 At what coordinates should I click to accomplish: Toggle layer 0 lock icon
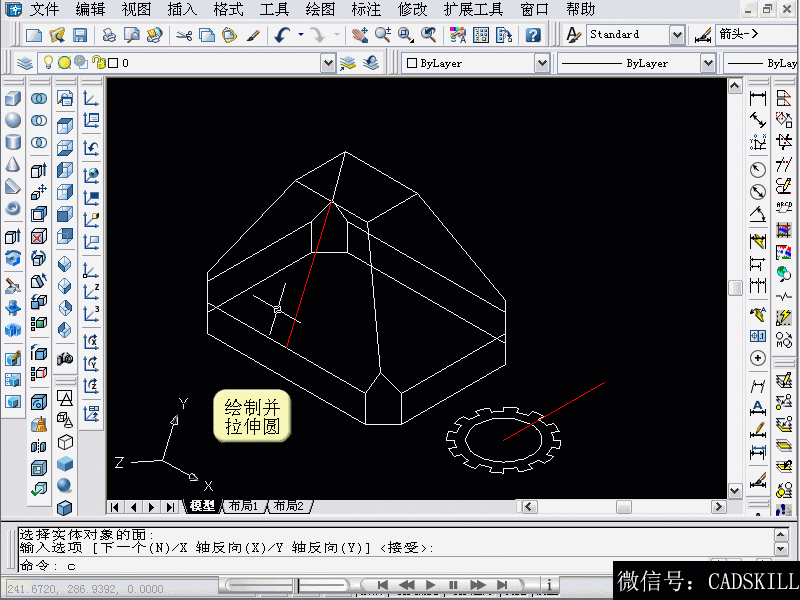pos(98,63)
